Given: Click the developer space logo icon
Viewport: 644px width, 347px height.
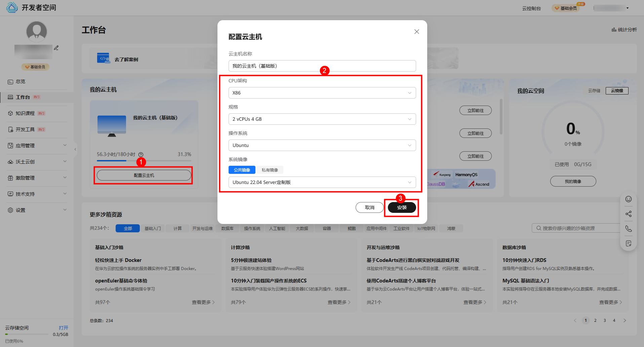Looking at the screenshot, I should point(12,7).
